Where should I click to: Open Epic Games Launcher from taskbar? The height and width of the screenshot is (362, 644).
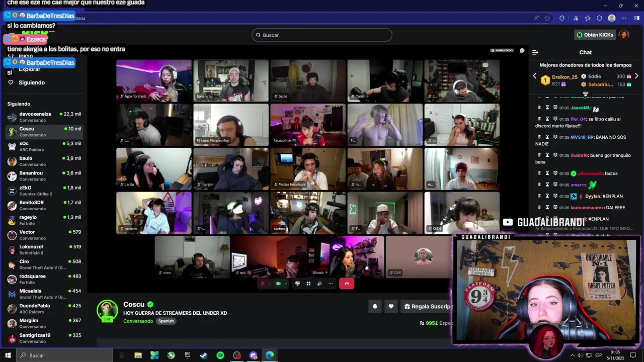click(187, 355)
